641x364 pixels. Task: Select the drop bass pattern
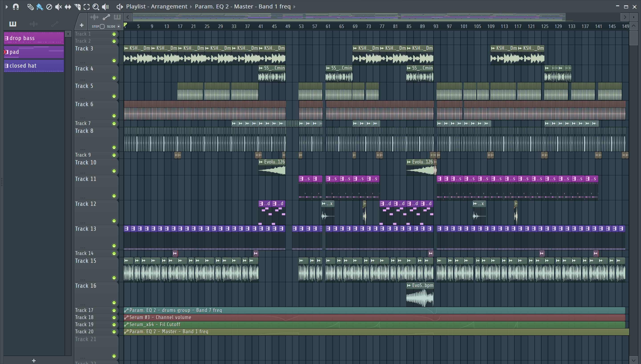(34, 38)
